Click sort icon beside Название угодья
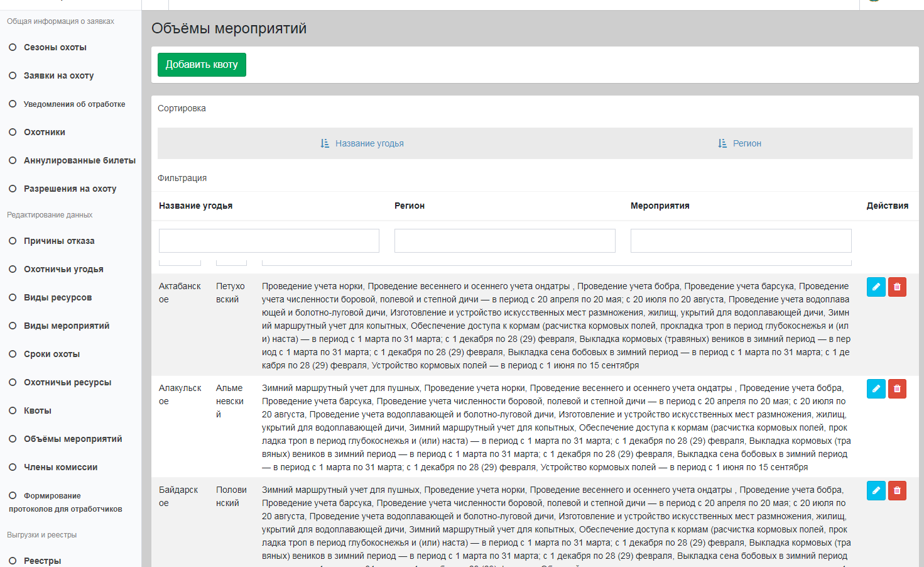This screenshot has width=924, height=567. (x=325, y=143)
